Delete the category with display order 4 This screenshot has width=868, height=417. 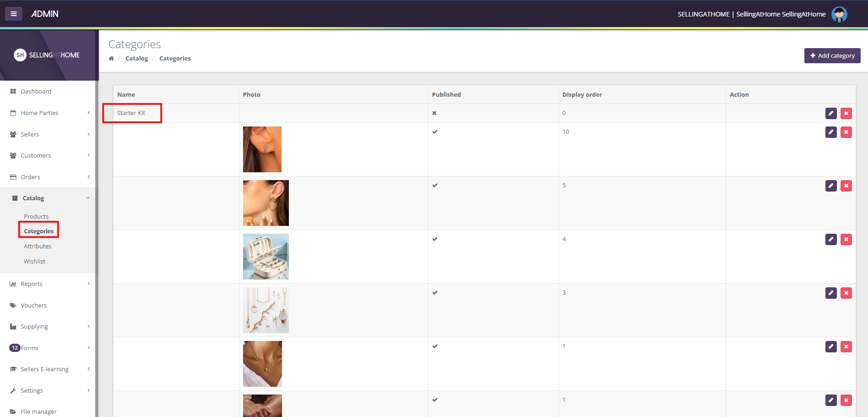pos(846,239)
